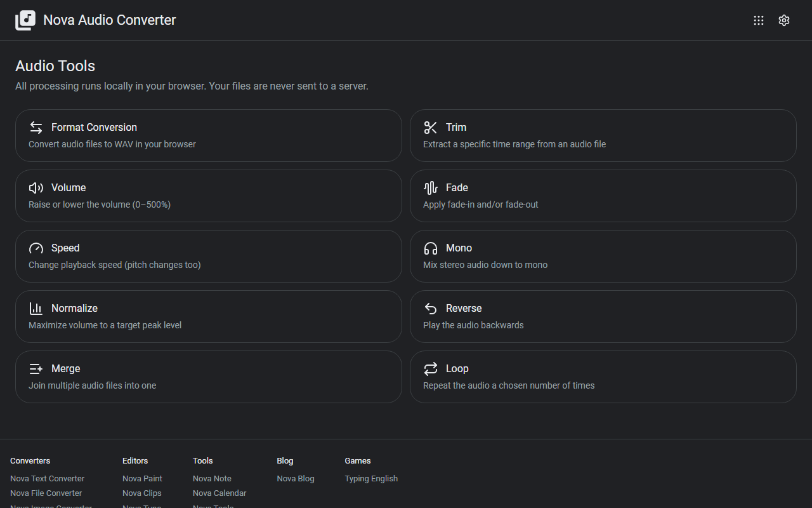Open the apps grid menu icon

point(759,20)
